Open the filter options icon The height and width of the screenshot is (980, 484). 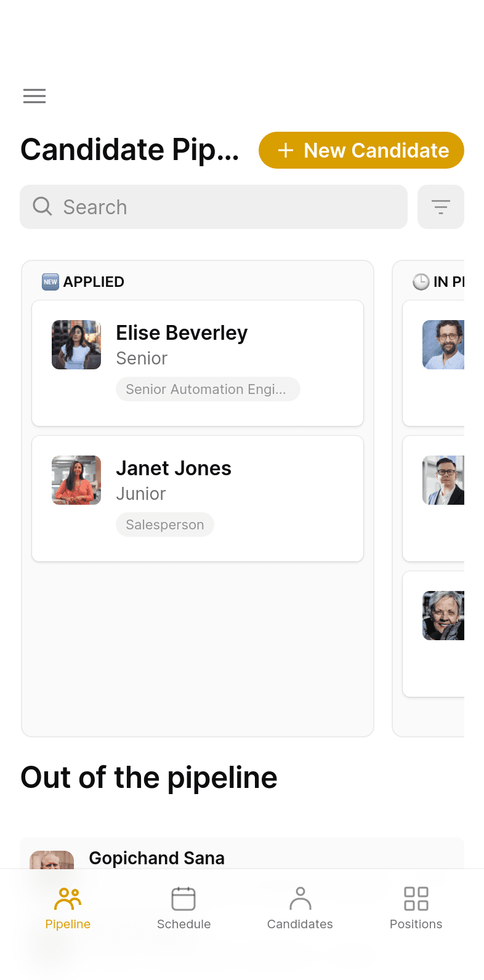[441, 207]
